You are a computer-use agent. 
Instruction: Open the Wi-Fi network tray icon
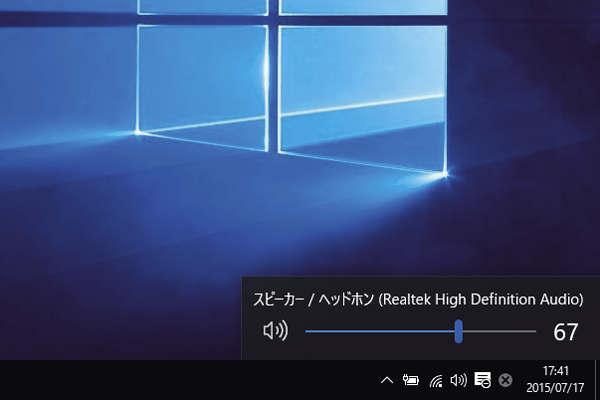[x=436, y=380]
